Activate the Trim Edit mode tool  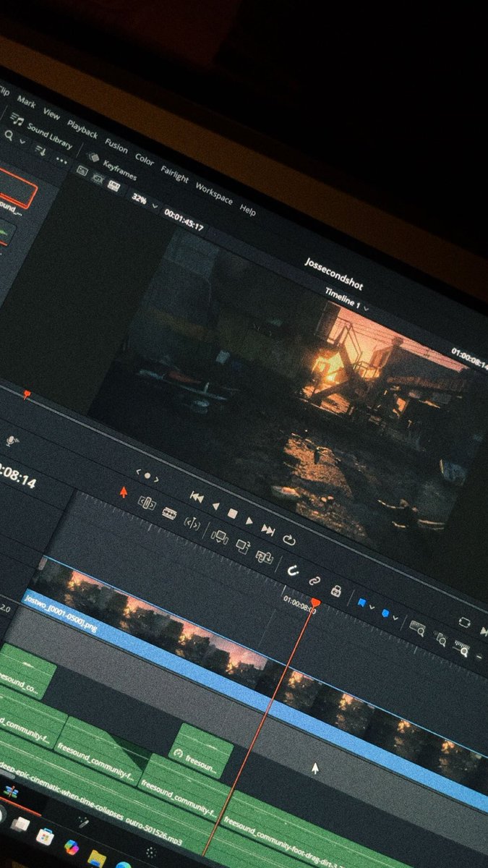tap(147, 503)
